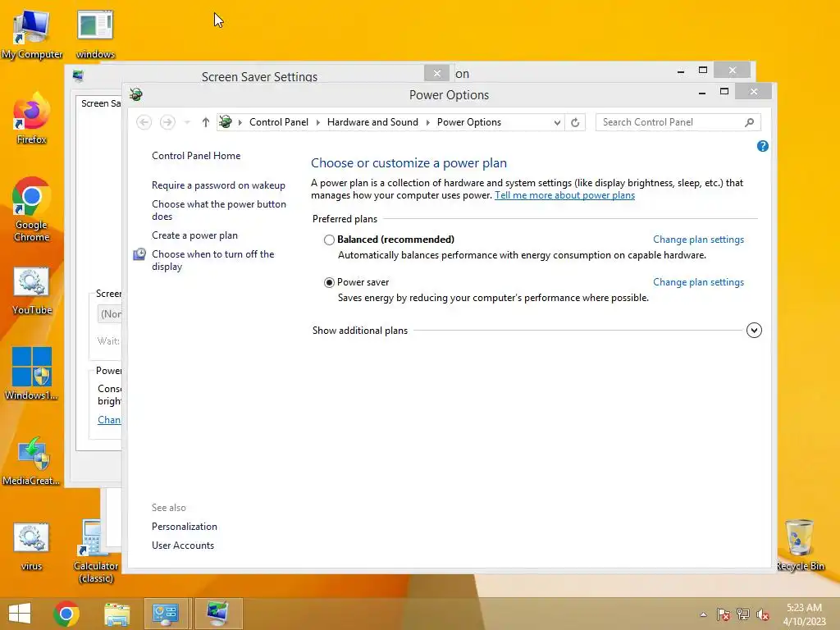840x630 pixels.
Task: Select the Power saver plan
Action: [329, 282]
